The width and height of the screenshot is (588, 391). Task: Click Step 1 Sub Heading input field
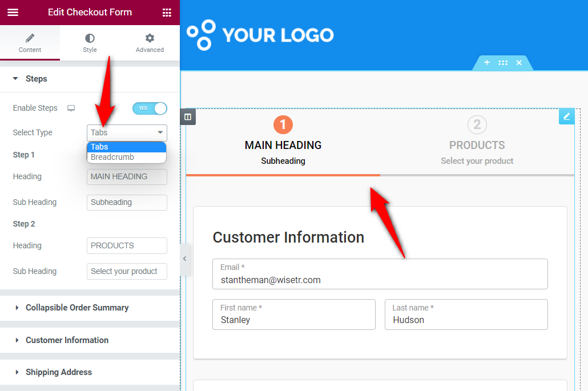127,203
